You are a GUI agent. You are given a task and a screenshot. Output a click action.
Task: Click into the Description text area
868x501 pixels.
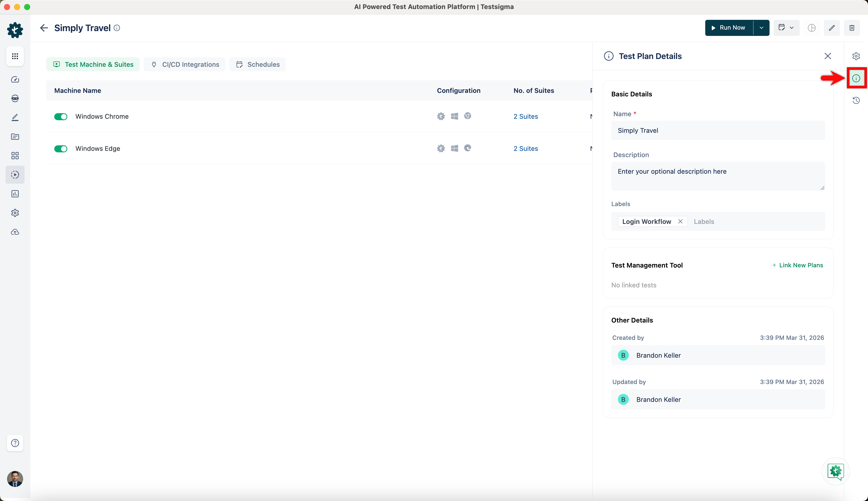(718, 176)
